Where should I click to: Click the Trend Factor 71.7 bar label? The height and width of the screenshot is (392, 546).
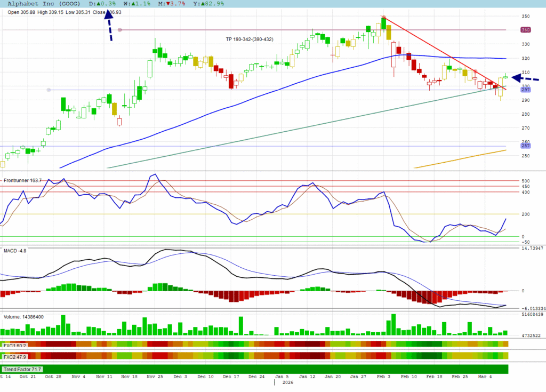click(22, 369)
